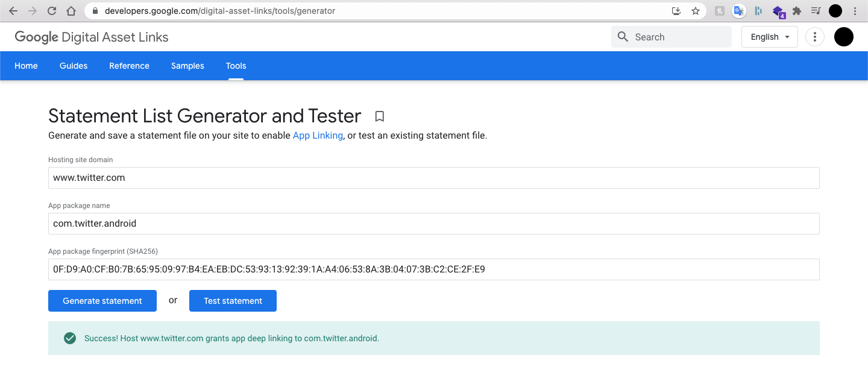
Task: Go back to the previous page
Action: tap(13, 11)
